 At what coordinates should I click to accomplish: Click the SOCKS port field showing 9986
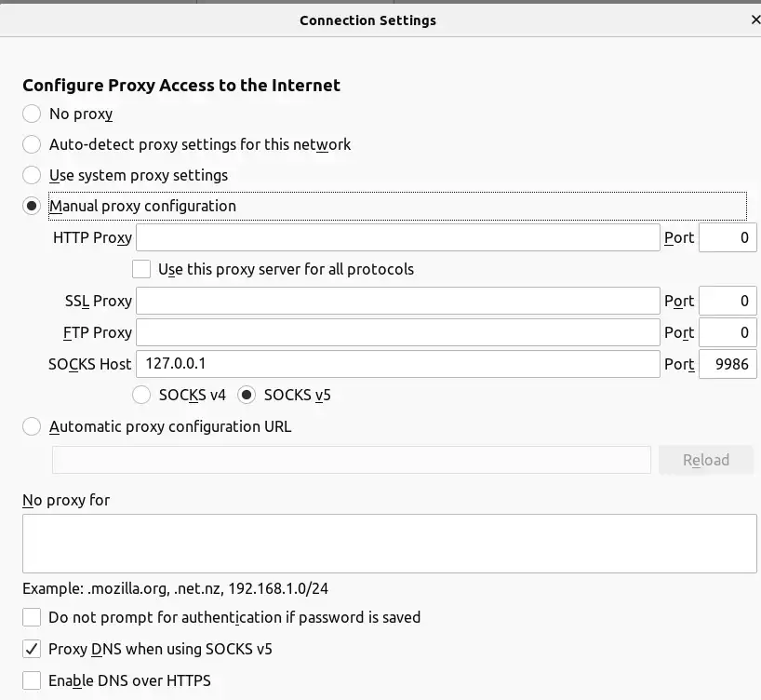pos(728,364)
